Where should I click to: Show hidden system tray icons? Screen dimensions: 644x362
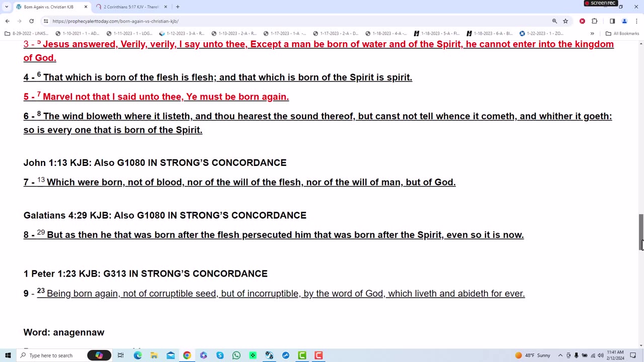pyautogui.click(x=560, y=355)
